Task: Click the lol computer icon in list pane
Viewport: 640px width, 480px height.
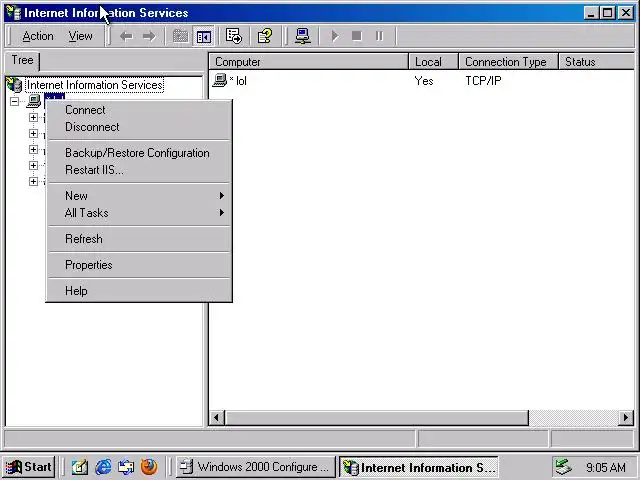Action: [220, 80]
